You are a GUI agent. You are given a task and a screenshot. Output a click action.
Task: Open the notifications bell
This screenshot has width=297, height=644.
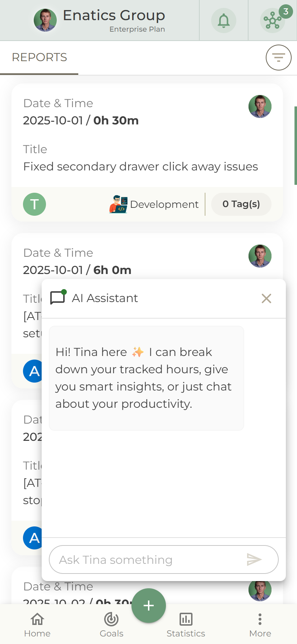point(223,20)
